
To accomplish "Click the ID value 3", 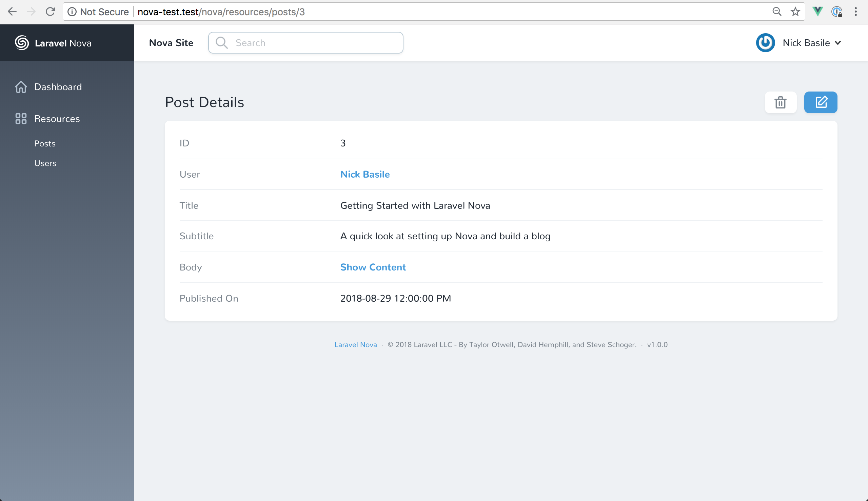I will pos(343,143).
